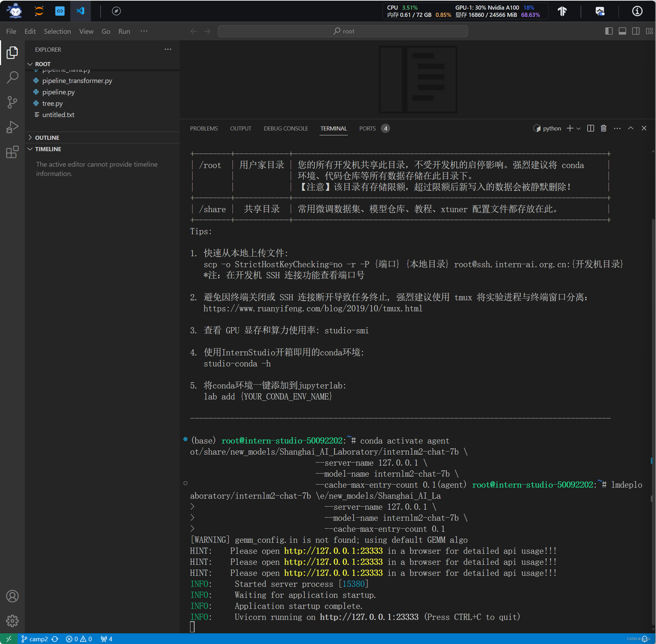Close the terminal panel

coord(644,128)
